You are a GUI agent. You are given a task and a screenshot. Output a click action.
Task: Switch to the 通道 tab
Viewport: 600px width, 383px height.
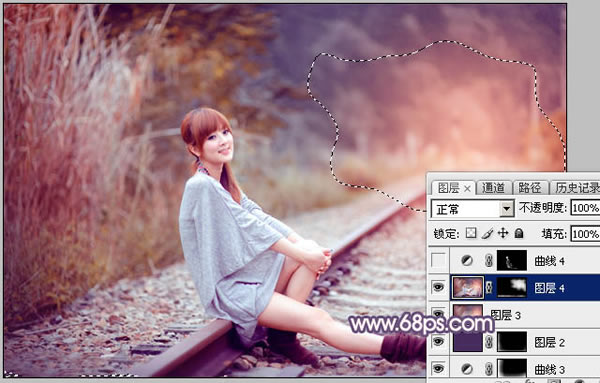(493, 188)
